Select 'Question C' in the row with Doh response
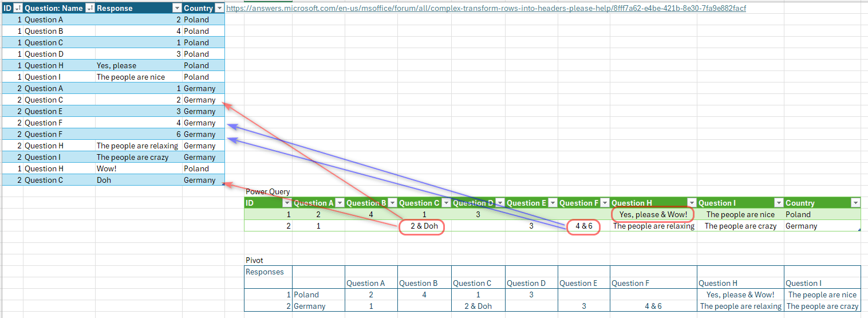 pyautogui.click(x=44, y=180)
